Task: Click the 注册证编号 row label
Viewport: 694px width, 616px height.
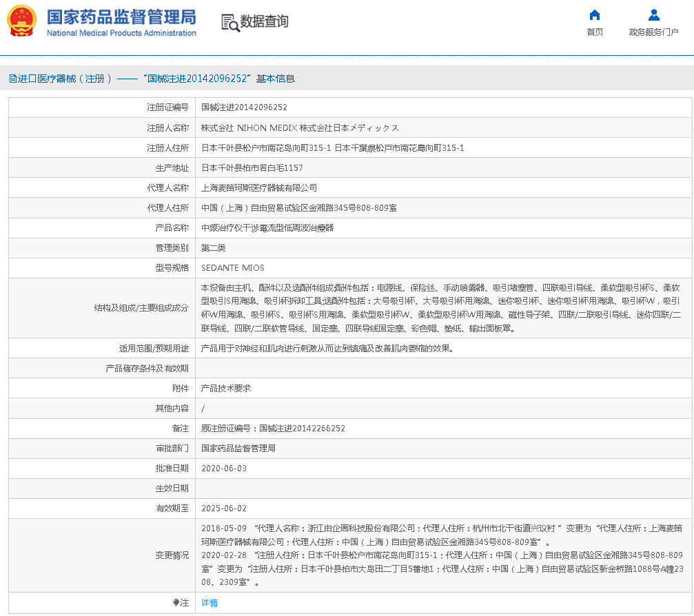Action: [167, 107]
